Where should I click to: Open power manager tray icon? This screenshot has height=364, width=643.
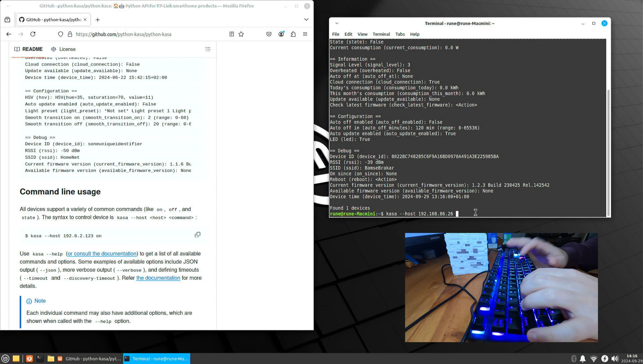(605, 358)
